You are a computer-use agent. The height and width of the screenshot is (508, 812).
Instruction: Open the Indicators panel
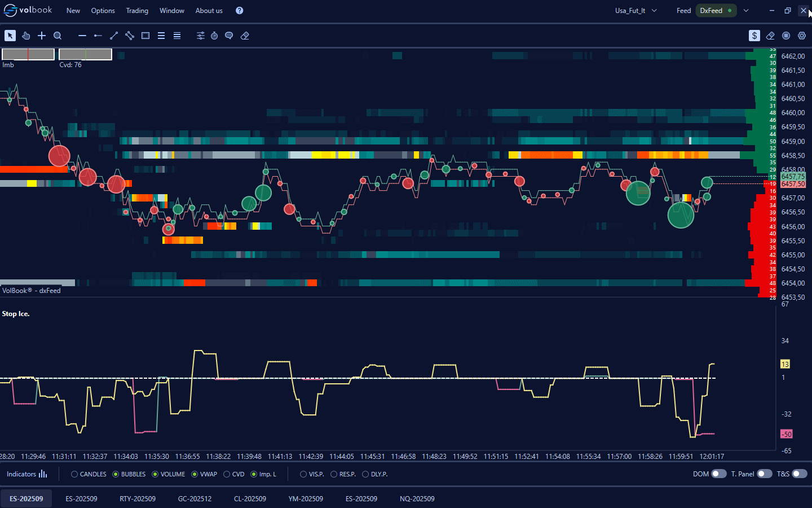27,474
